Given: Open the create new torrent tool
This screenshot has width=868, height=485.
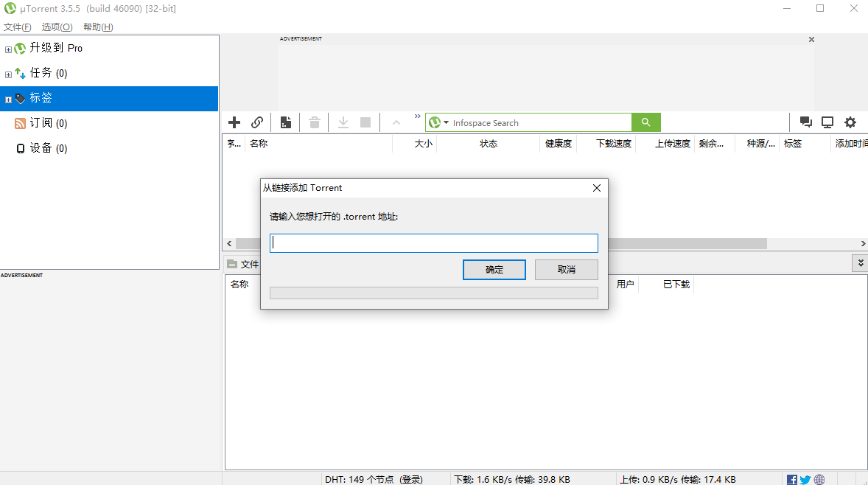Looking at the screenshot, I should click(286, 122).
